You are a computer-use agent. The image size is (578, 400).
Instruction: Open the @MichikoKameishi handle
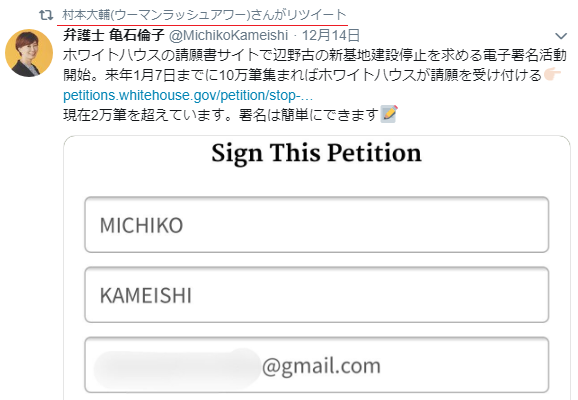[x=229, y=35]
